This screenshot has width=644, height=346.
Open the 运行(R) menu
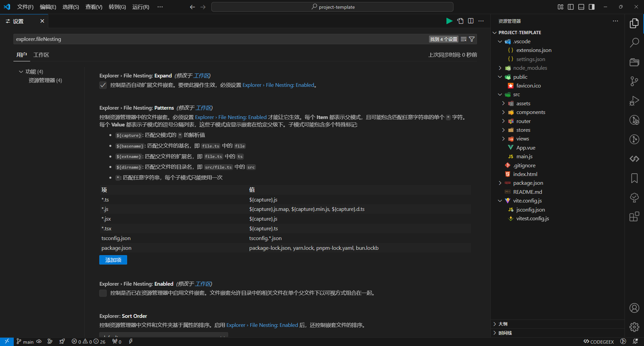pos(141,7)
